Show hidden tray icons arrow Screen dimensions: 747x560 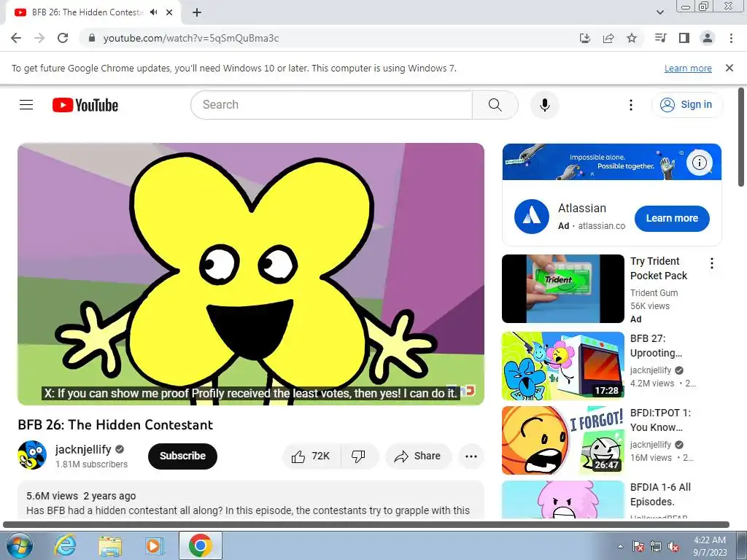[620, 546]
